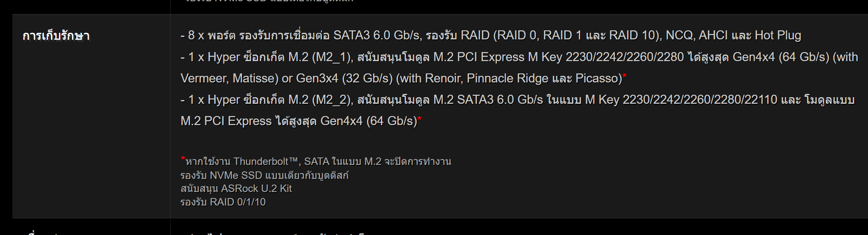Screen dimensions: 868x235
Task: Click the การเก็บรักษา row heading
Action: click(x=56, y=36)
